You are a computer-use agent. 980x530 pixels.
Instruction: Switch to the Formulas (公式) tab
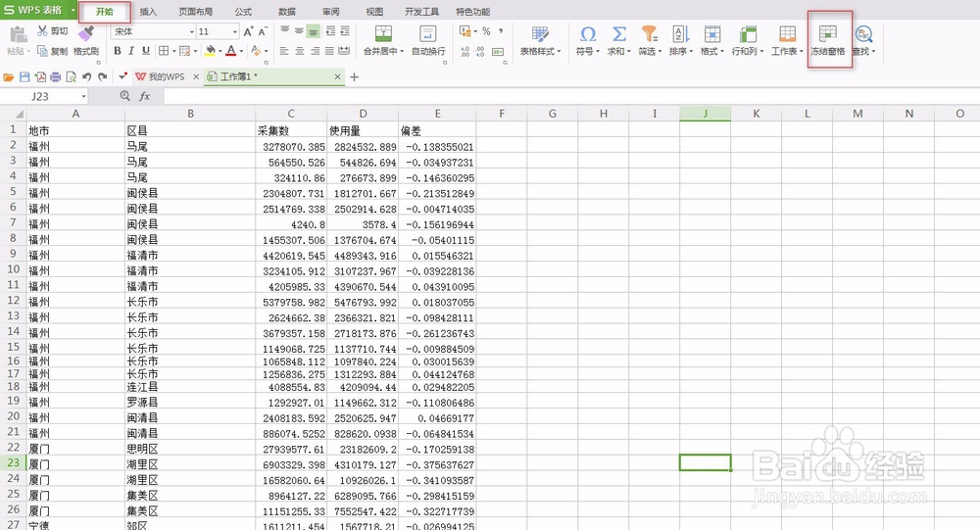tap(243, 11)
